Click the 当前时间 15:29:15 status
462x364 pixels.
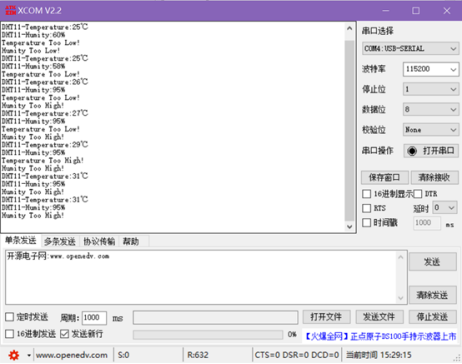point(379,355)
